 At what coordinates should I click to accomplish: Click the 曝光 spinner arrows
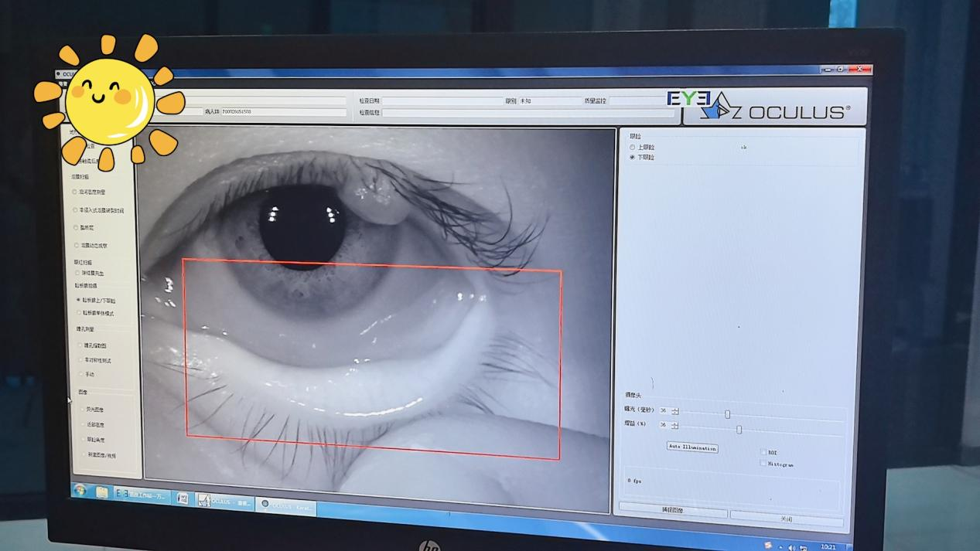tap(675, 411)
